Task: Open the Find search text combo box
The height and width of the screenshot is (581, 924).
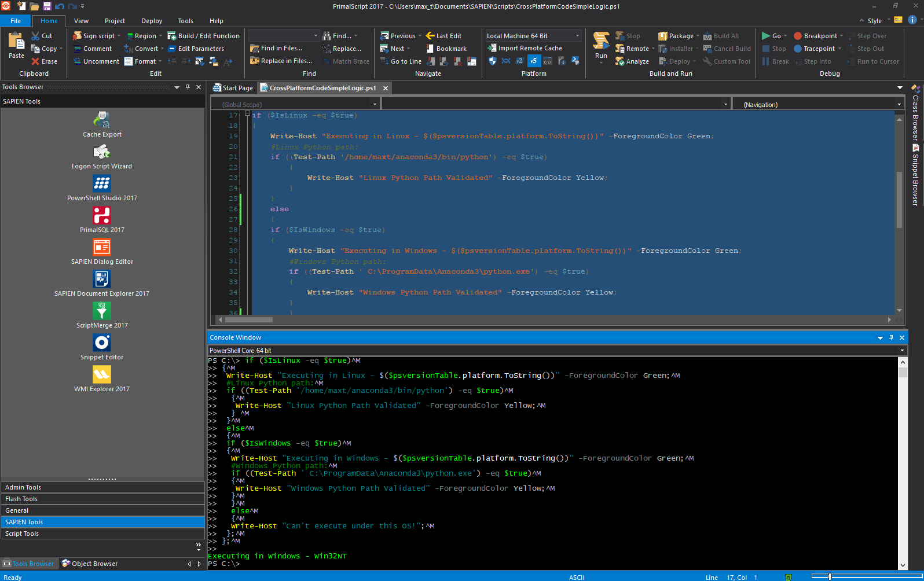Action: pos(284,35)
